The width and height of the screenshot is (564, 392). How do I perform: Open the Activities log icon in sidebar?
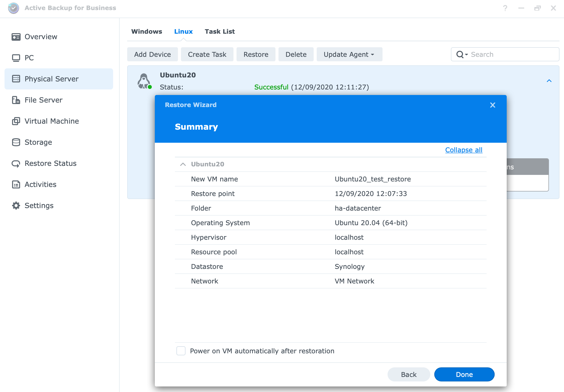(16, 184)
